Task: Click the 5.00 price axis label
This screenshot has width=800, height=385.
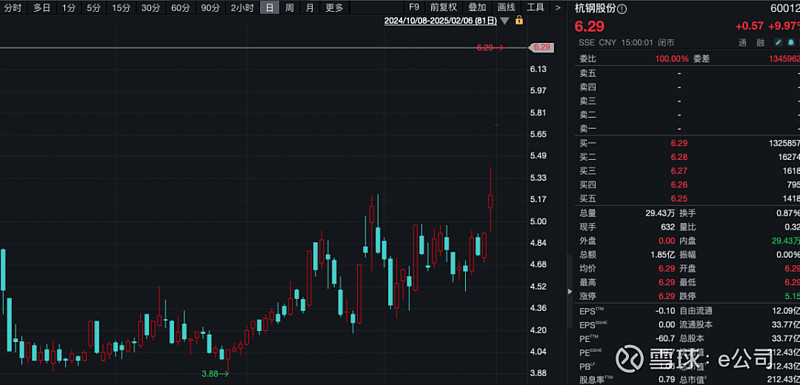Action: [538, 221]
